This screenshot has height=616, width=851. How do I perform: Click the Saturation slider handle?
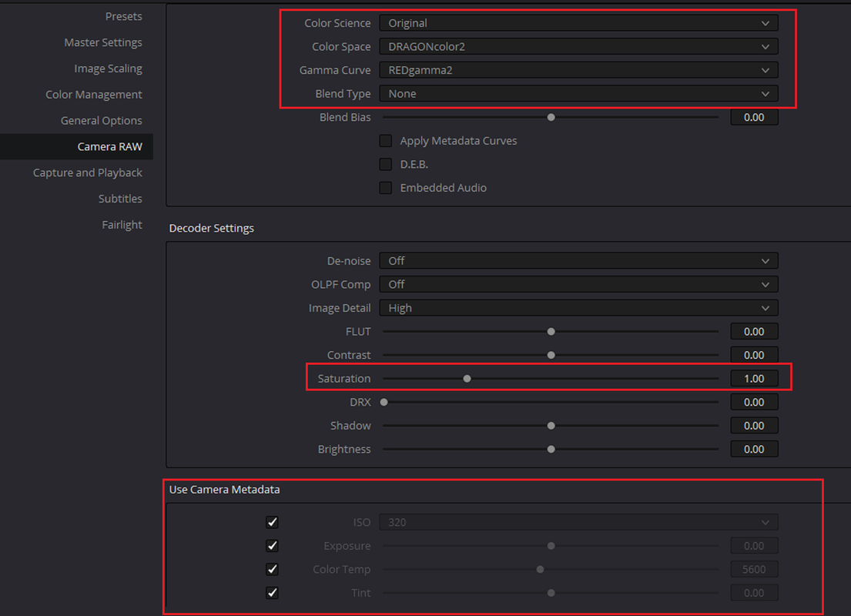pyautogui.click(x=467, y=379)
